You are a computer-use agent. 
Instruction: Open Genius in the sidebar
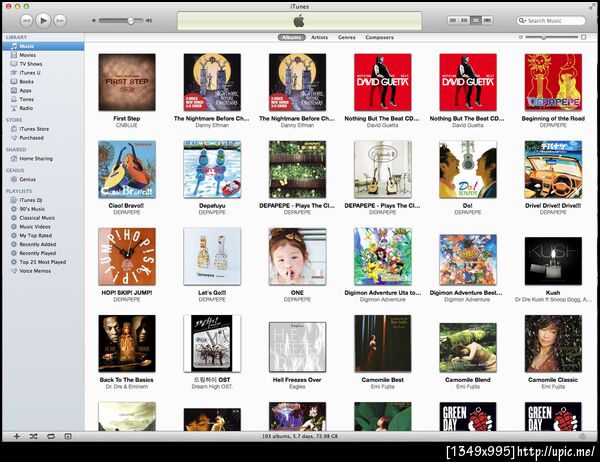tap(43, 179)
